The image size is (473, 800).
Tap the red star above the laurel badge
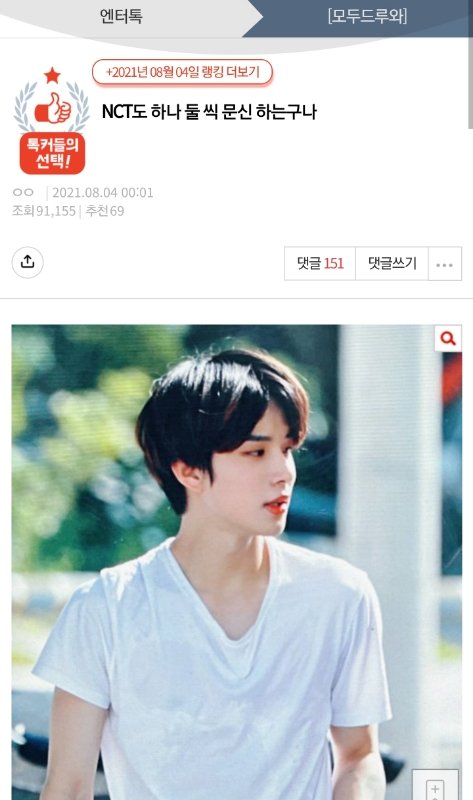[x=52, y=76]
